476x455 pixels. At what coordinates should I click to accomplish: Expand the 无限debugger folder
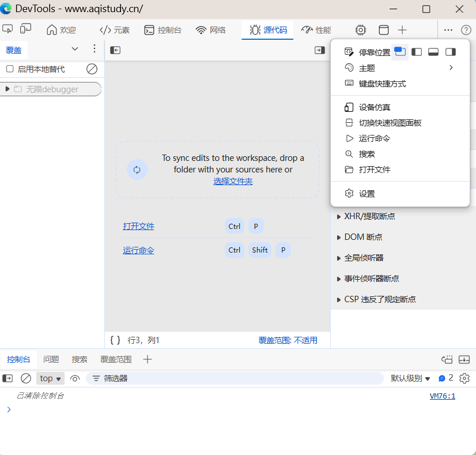pyautogui.click(x=7, y=89)
